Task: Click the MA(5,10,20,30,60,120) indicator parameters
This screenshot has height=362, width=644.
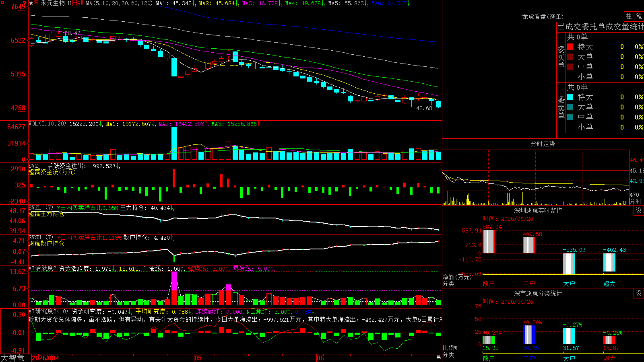Action: (120, 4)
